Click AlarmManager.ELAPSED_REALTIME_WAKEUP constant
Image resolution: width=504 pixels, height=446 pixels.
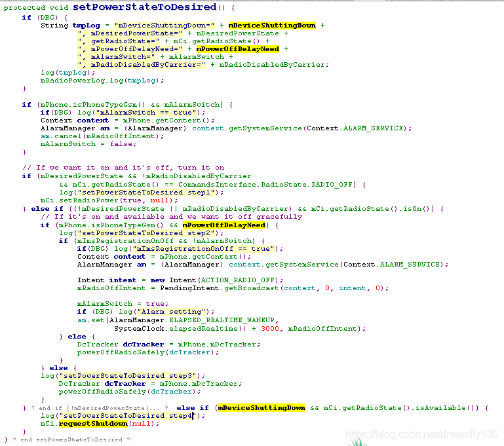[x=192, y=320]
